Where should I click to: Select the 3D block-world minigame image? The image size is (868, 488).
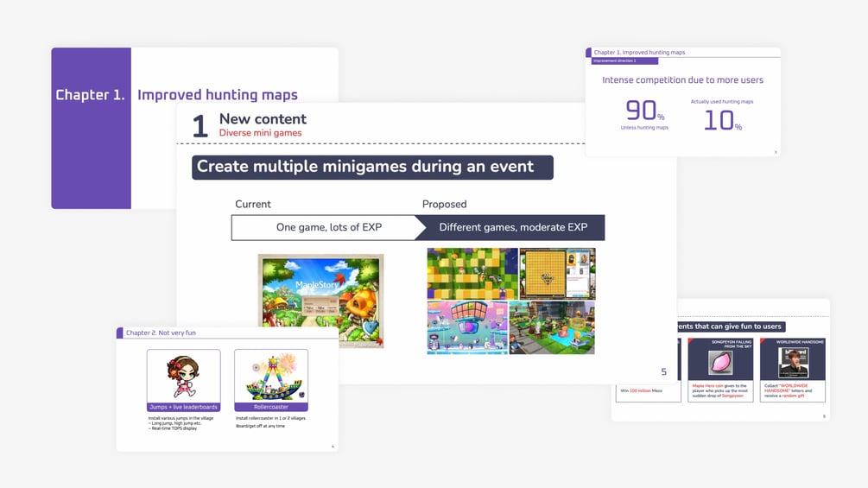click(x=552, y=327)
